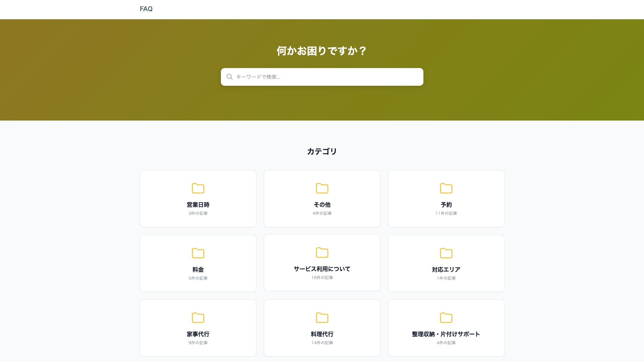Click the 9件の記事 count text
The image size is (644, 362).
point(198,343)
